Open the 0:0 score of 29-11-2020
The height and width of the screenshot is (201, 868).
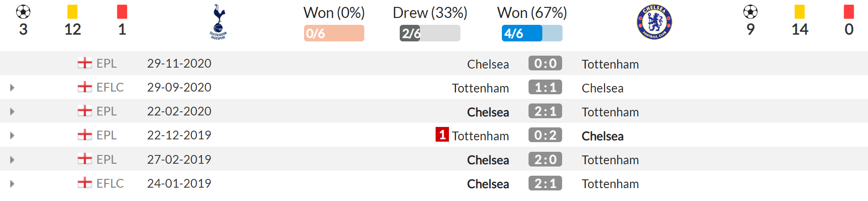545,63
